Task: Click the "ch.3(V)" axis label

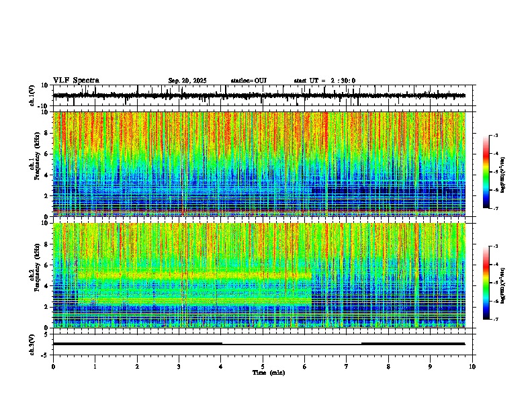Action: 32,345
